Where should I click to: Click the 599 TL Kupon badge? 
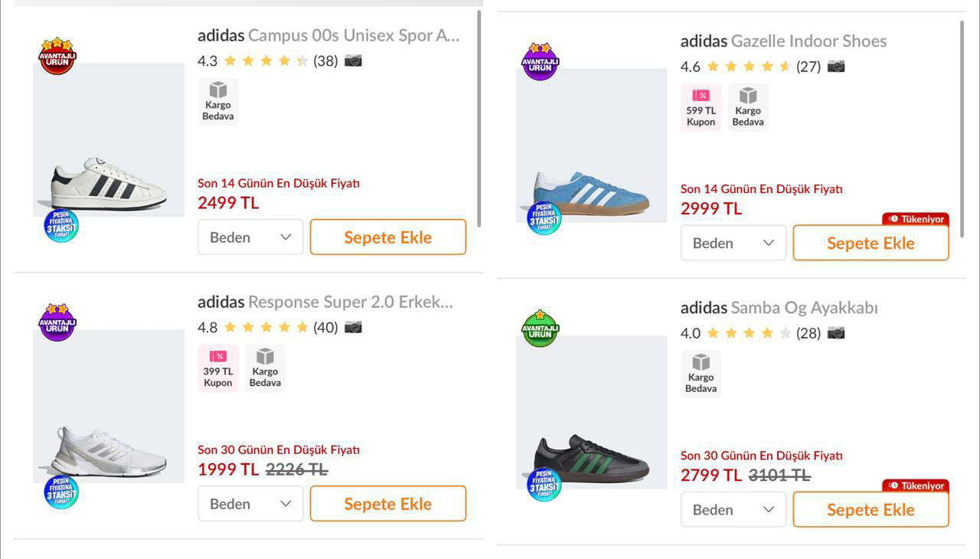[x=701, y=108]
